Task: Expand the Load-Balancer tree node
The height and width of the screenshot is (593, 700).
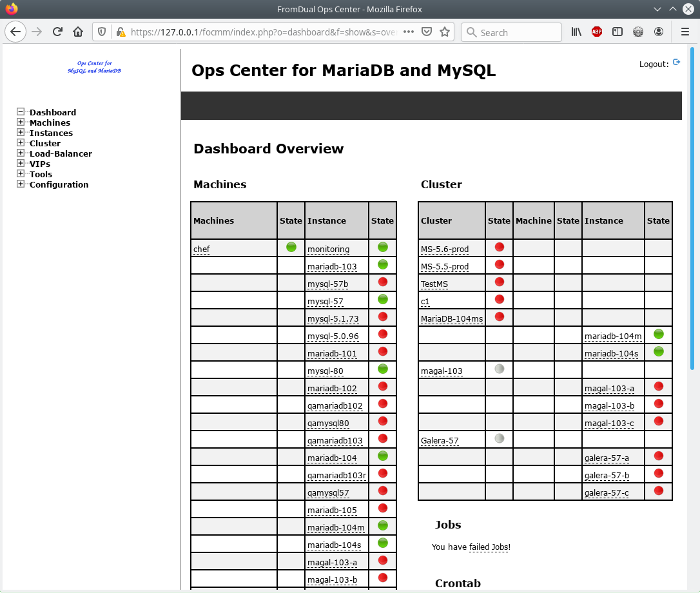Action: (21, 153)
